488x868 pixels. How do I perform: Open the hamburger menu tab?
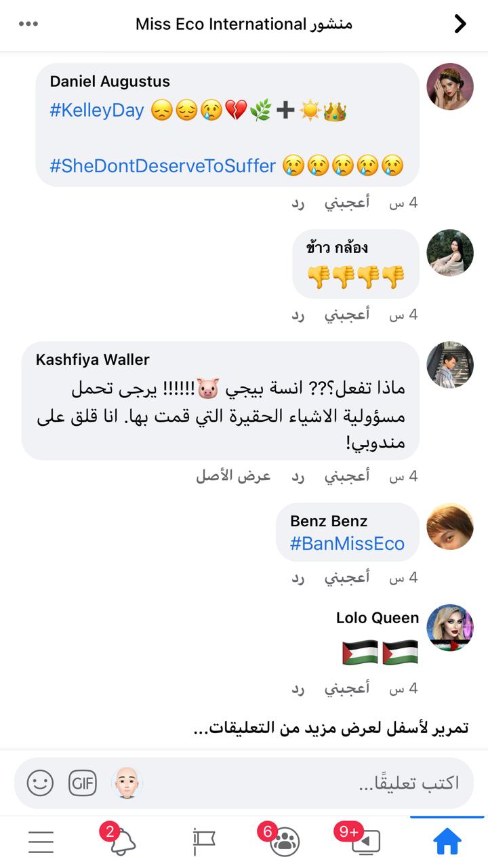coord(41,842)
